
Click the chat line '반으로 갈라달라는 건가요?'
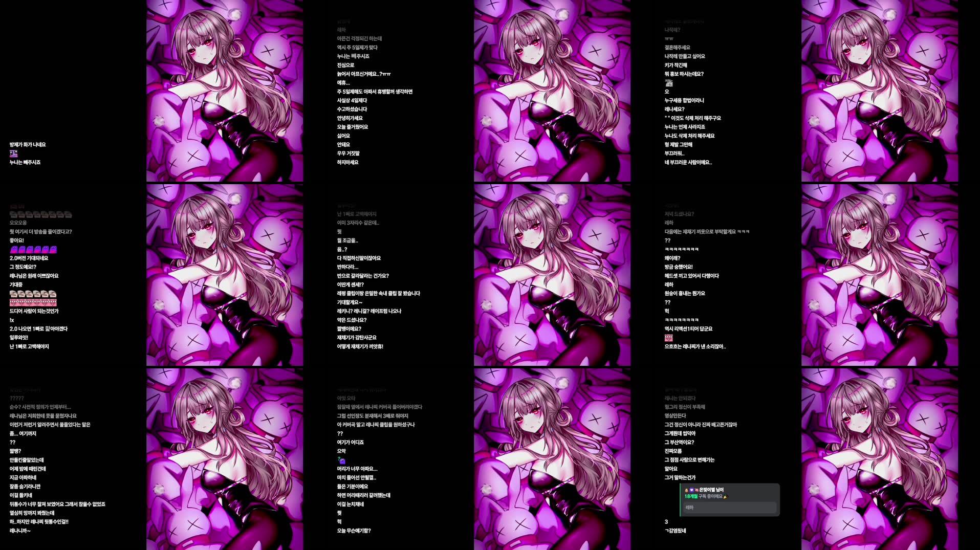(363, 276)
